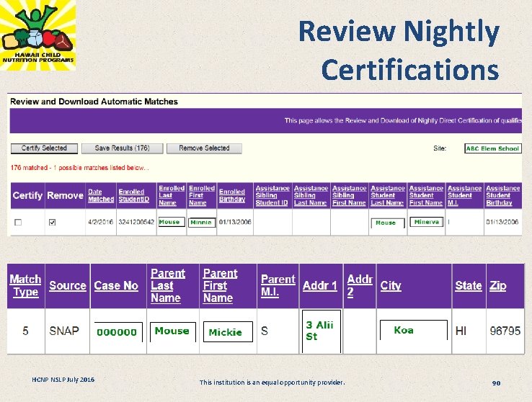Click the Source column header
The height and width of the screenshot is (402, 532).
coord(68,285)
